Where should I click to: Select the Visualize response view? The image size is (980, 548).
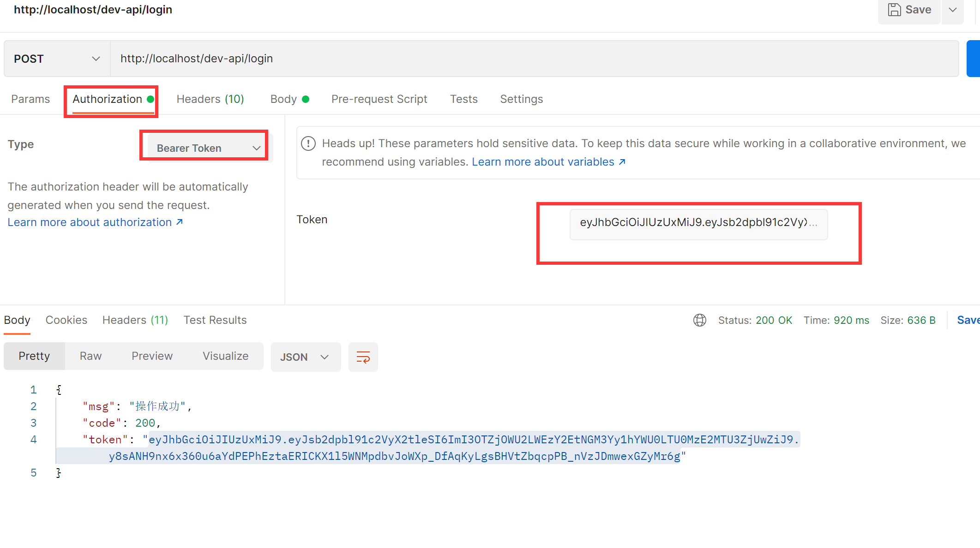225,356
